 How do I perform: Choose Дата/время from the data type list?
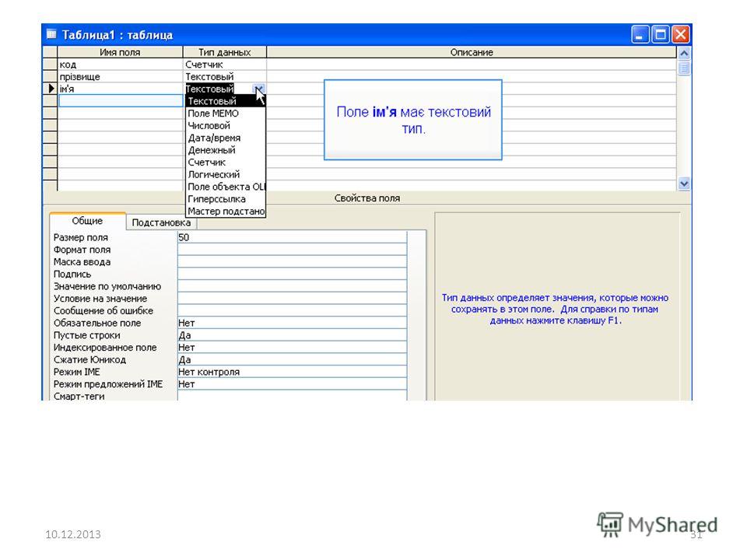226,138
